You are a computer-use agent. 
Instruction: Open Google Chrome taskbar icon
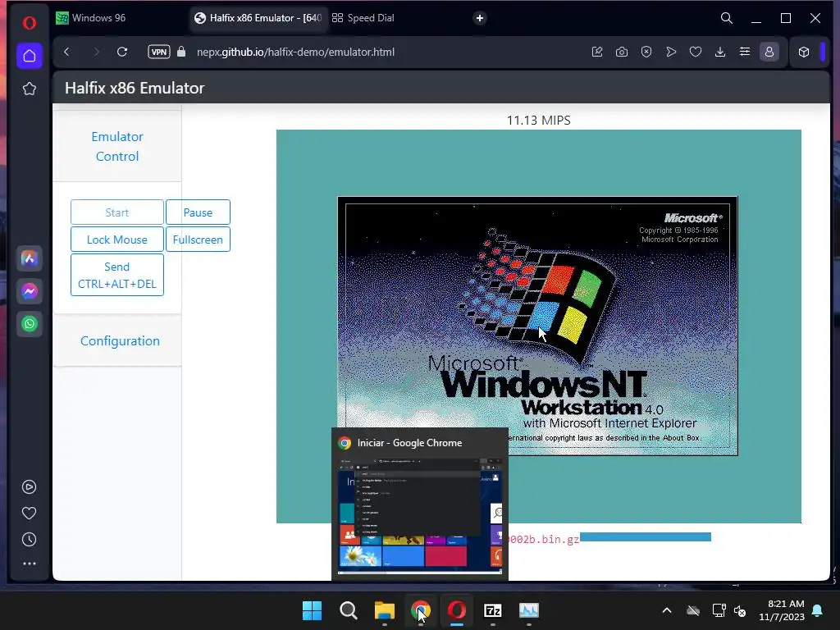(x=421, y=610)
